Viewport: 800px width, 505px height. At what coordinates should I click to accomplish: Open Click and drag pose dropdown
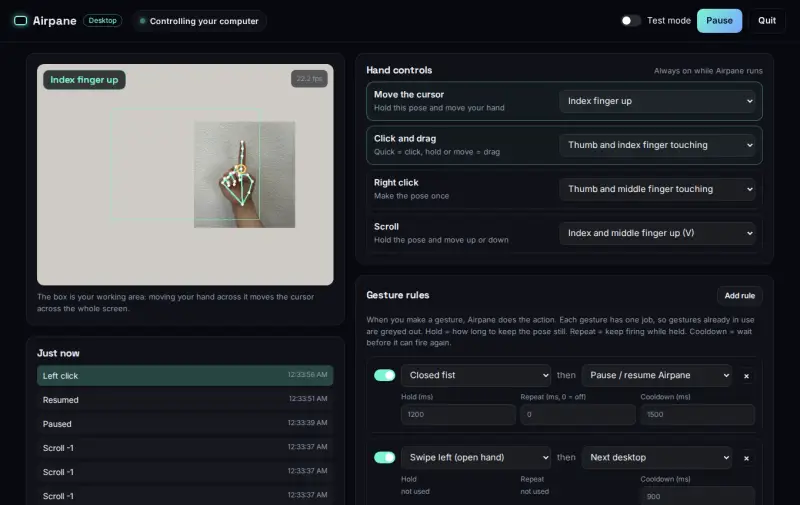[x=657, y=145]
